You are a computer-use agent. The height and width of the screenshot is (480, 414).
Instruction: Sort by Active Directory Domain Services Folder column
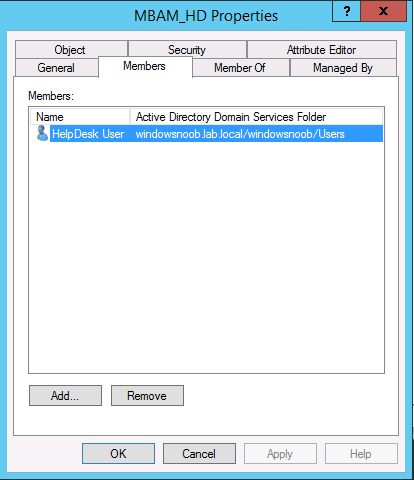click(256, 117)
